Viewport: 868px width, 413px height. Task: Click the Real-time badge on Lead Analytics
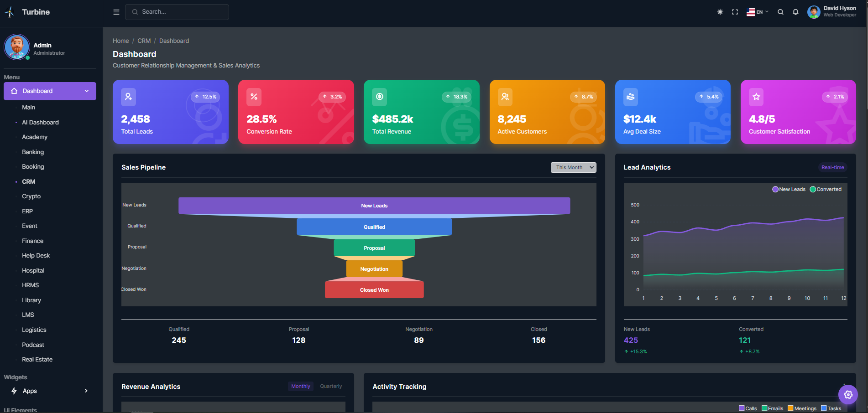point(832,167)
